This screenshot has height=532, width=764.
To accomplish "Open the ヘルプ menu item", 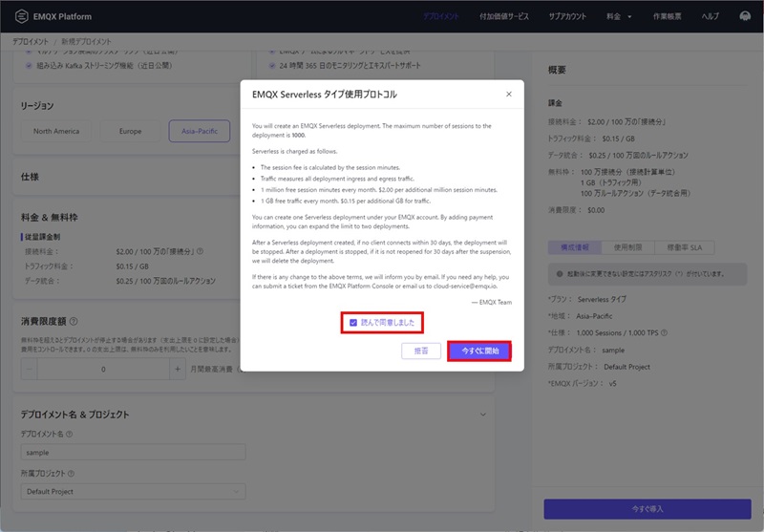I will (710, 16).
